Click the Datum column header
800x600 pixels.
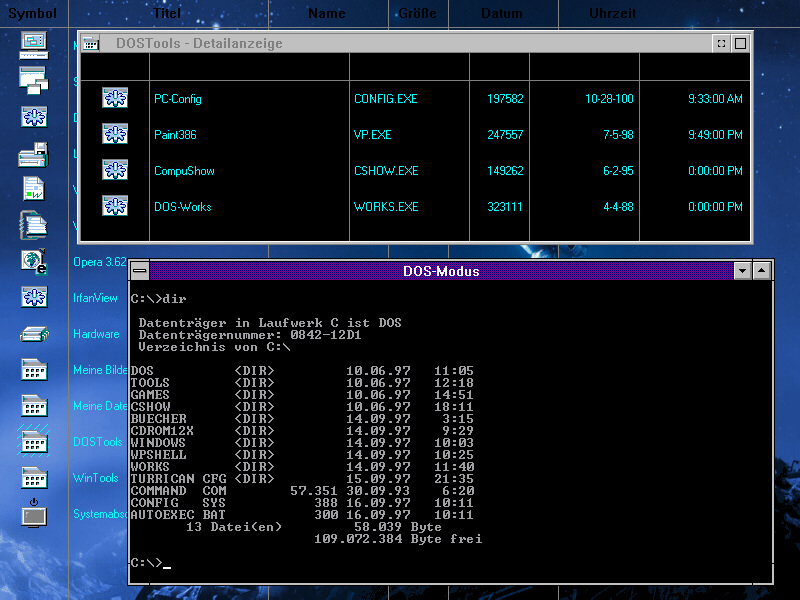(501, 14)
